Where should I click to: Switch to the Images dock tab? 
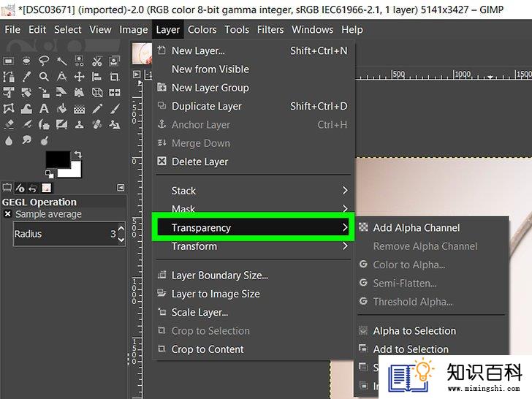tap(46, 188)
